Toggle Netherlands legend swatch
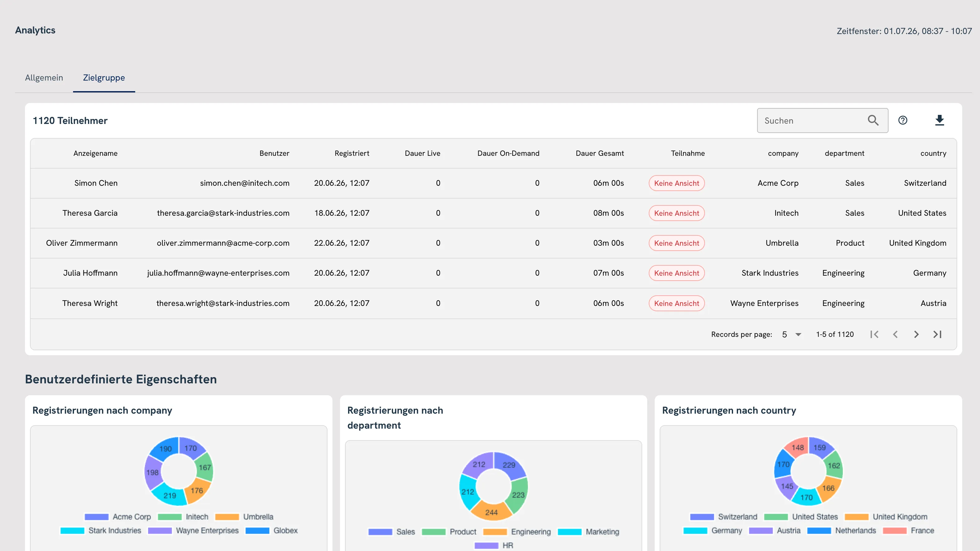 click(819, 530)
